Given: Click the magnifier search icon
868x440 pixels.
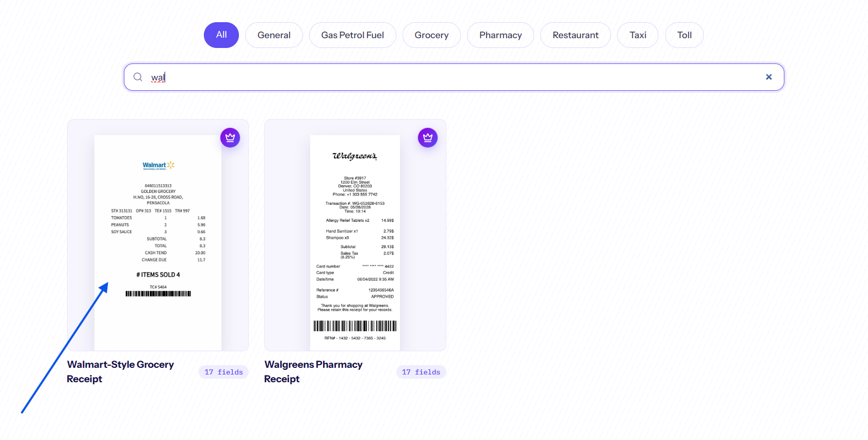Looking at the screenshot, I should coord(138,77).
